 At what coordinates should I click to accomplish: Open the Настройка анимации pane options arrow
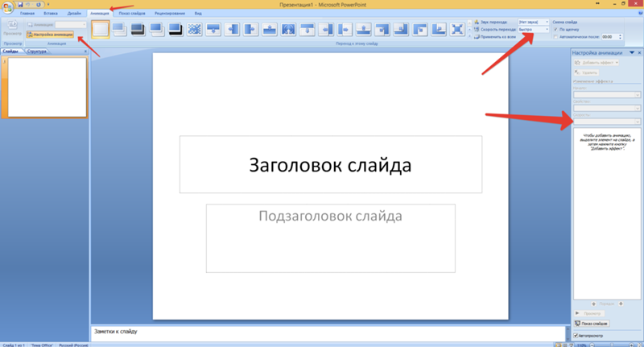(x=632, y=52)
